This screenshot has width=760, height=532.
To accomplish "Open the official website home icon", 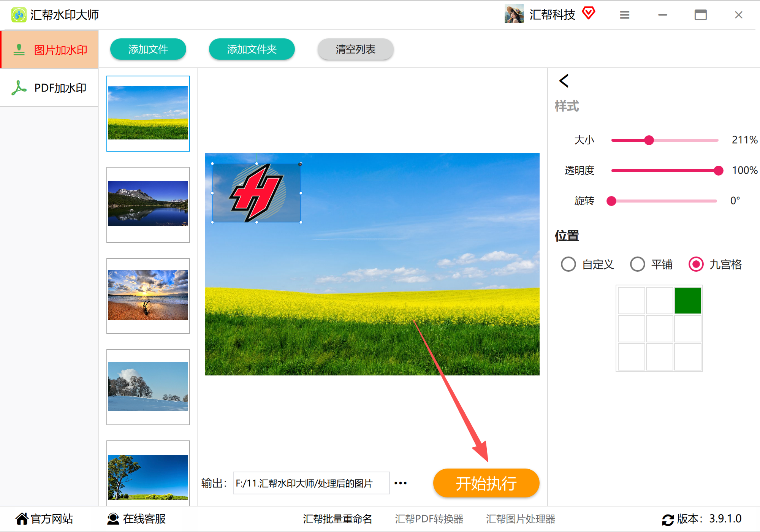I will click(x=22, y=519).
